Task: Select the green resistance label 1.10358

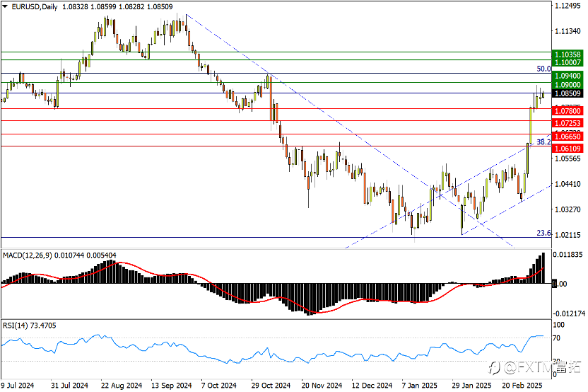Action: (x=568, y=54)
